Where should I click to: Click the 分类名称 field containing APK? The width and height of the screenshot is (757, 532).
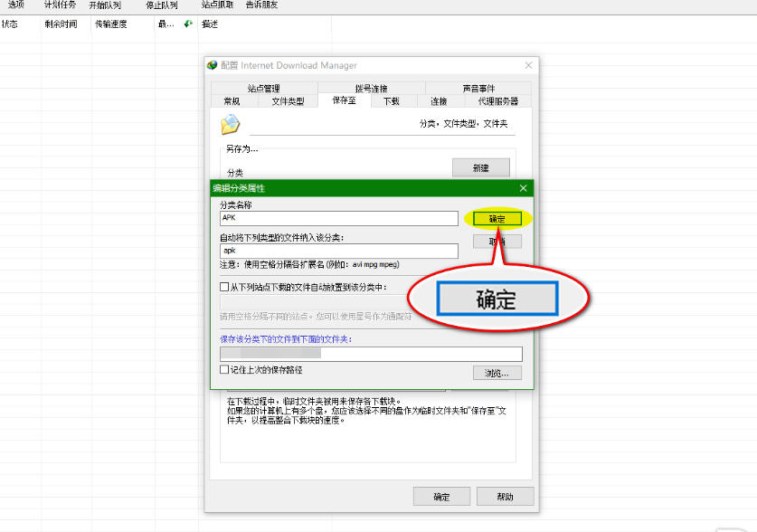339,218
